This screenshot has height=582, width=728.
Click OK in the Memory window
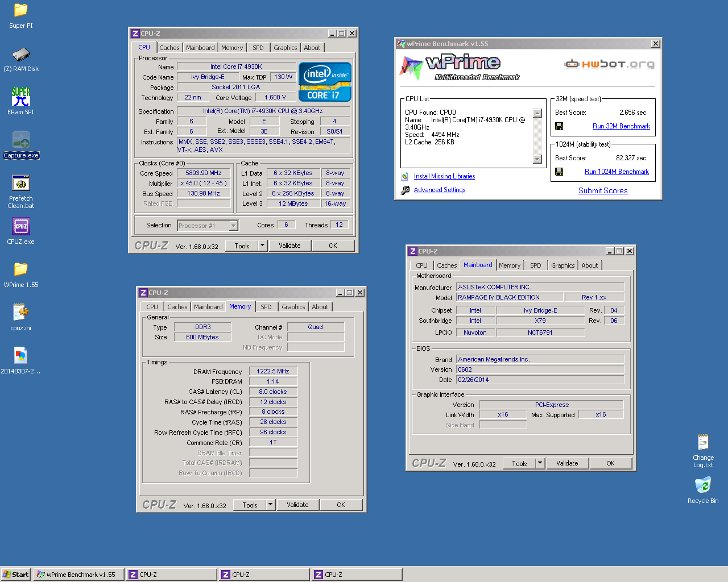click(341, 505)
